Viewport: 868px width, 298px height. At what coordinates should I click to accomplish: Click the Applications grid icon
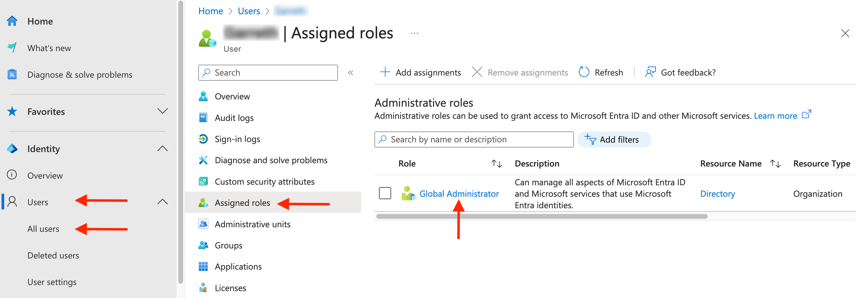click(203, 266)
